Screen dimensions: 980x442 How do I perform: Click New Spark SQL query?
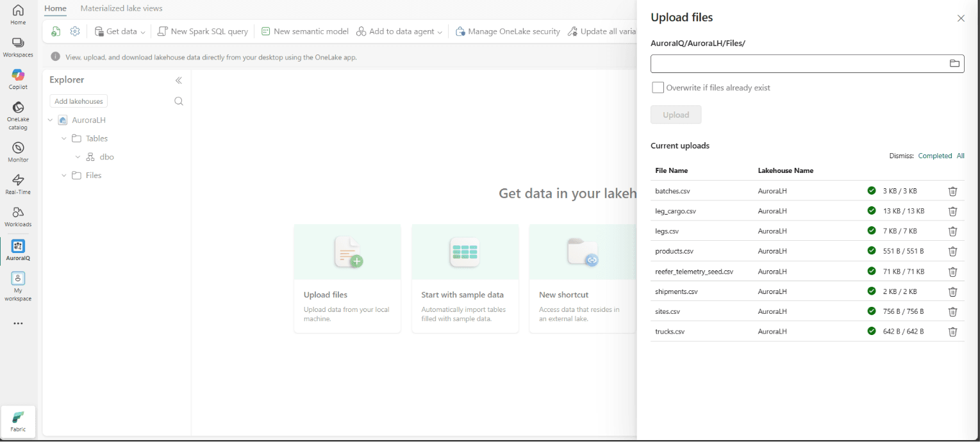[203, 31]
